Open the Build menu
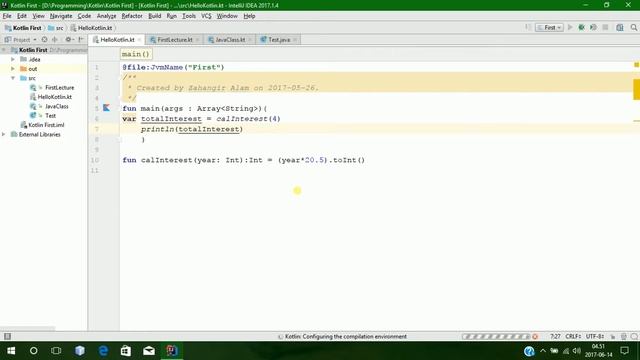This screenshot has height=360, width=640. tap(154, 16)
